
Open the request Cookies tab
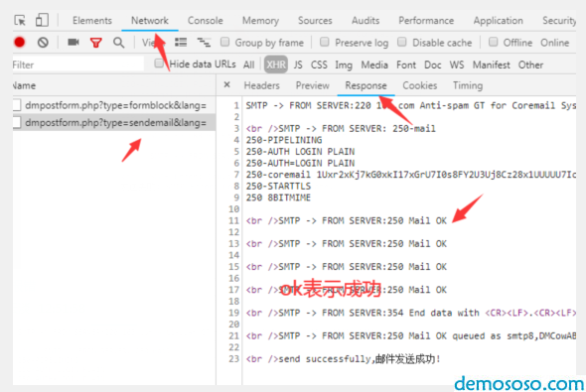(420, 85)
